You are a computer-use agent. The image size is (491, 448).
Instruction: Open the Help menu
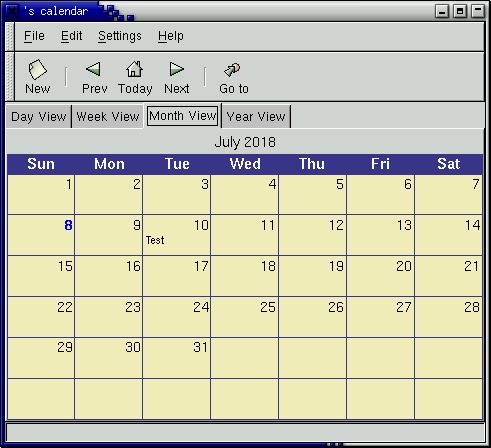click(171, 36)
